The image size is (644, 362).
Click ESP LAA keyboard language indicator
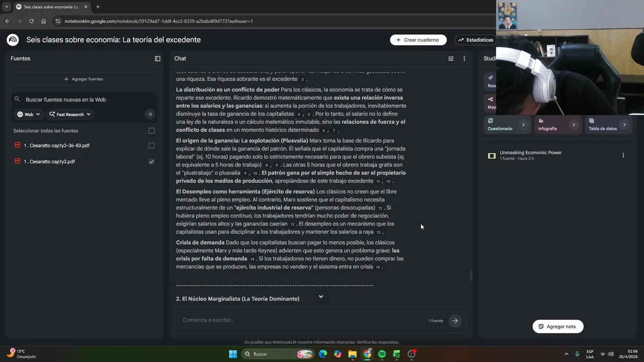click(590, 354)
